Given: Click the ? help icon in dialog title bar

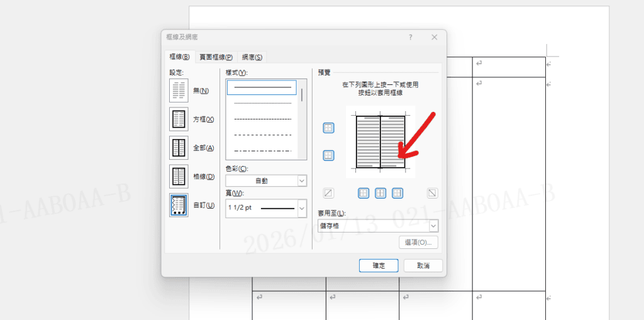Looking at the screenshot, I should click(x=411, y=37).
